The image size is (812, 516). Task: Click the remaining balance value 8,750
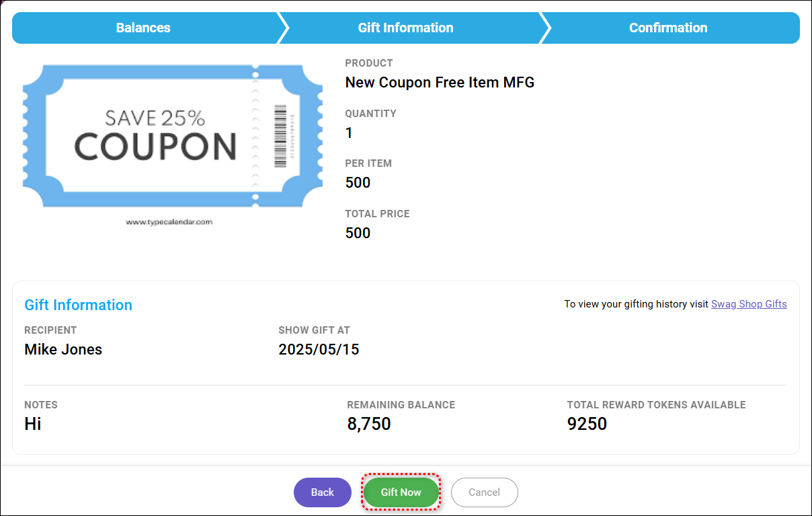pyautogui.click(x=369, y=424)
